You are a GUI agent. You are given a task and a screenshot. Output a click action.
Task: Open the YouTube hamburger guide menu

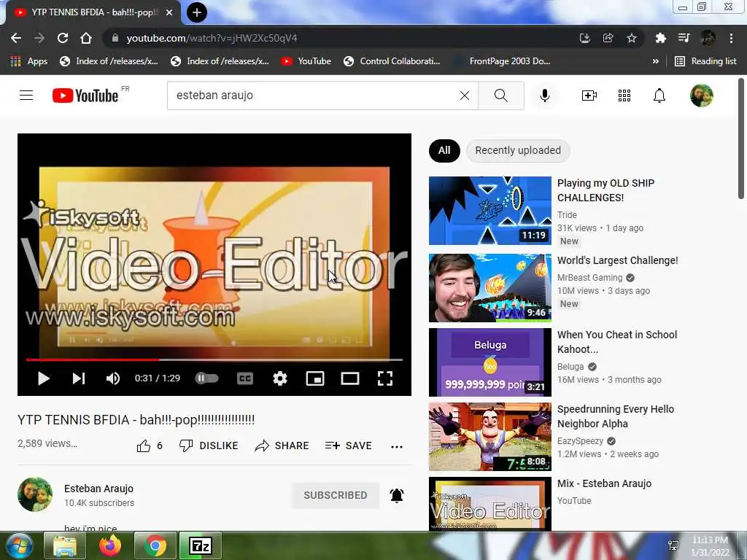26,96
